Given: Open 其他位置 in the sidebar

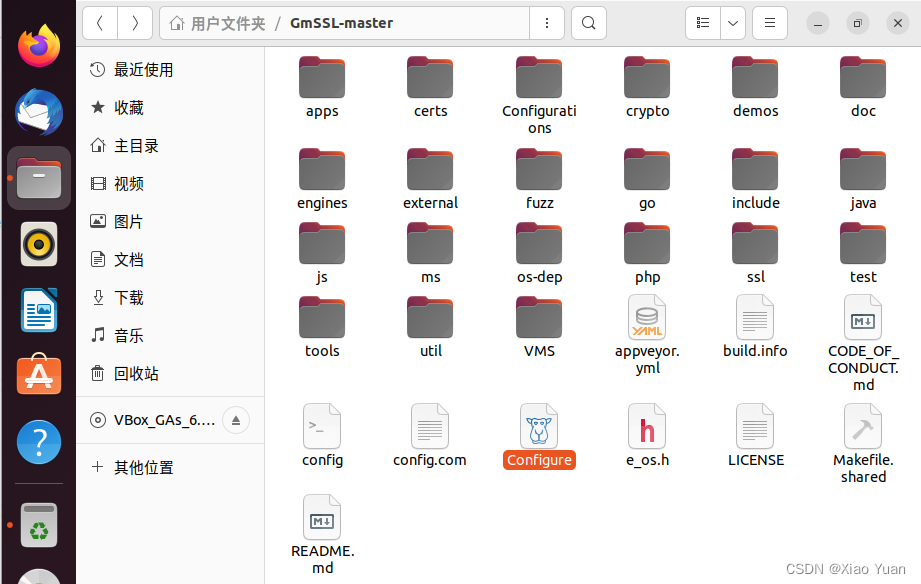Looking at the screenshot, I should [x=170, y=468].
